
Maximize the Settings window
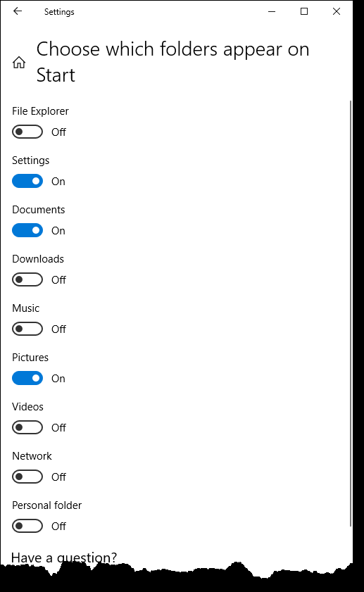click(304, 12)
